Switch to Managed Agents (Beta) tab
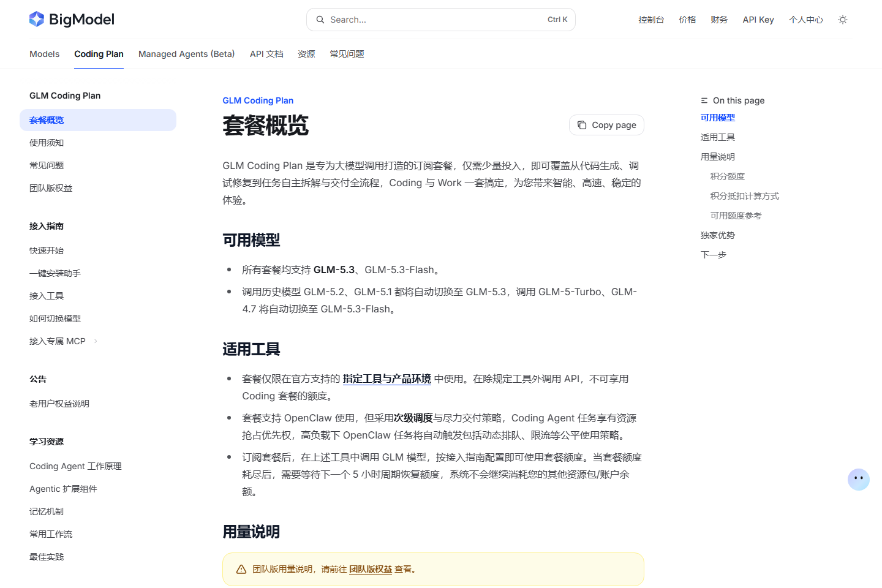Screen dimensions: 882x588 [187, 54]
